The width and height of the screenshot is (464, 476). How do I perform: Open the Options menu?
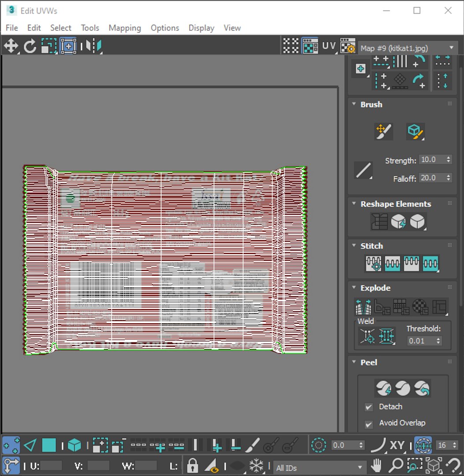(165, 28)
